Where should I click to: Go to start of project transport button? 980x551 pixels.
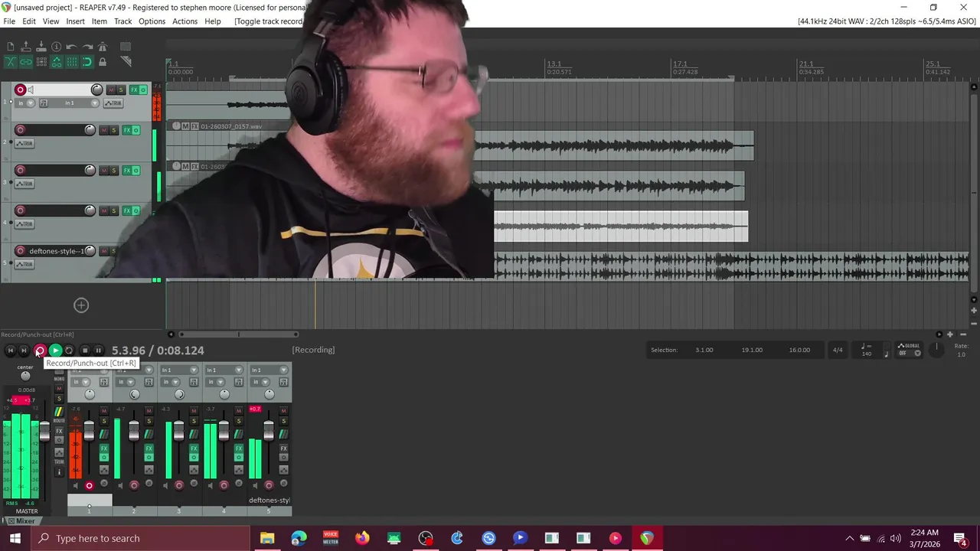pyautogui.click(x=11, y=350)
